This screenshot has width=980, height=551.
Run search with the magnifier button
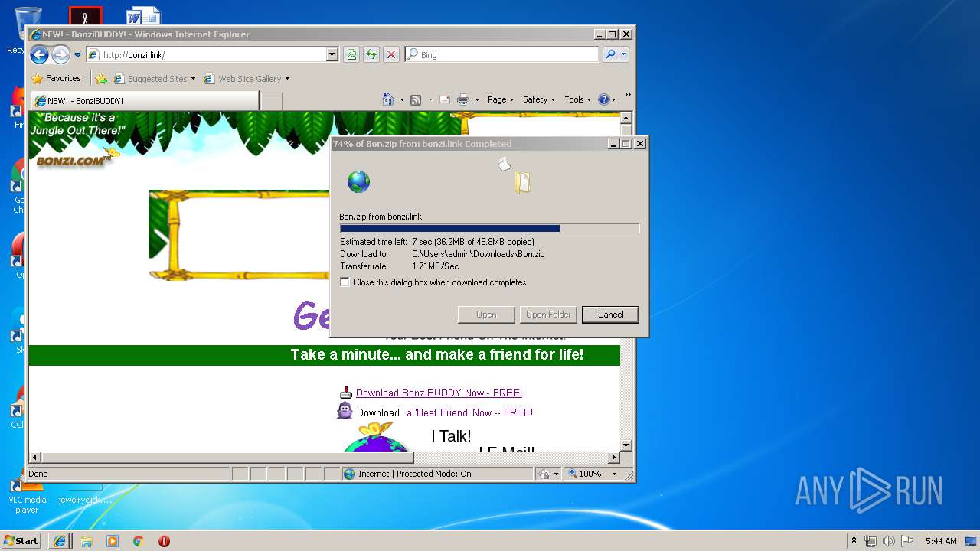pos(610,55)
